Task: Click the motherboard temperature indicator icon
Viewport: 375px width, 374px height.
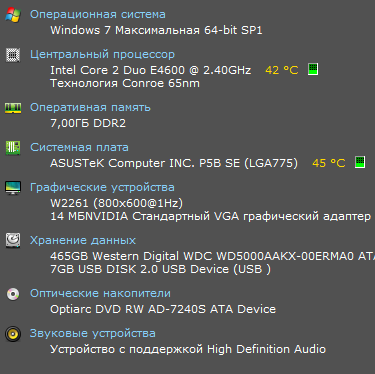Action: click(360, 162)
